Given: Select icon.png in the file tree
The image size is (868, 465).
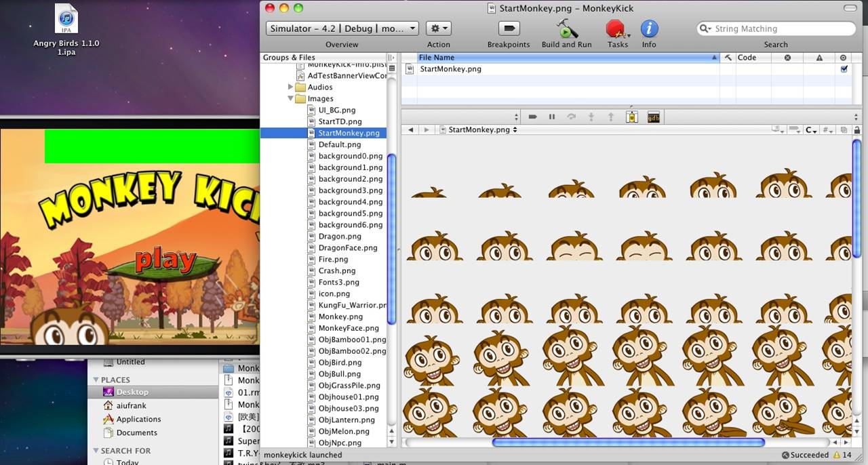Looking at the screenshot, I should (334, 294).
